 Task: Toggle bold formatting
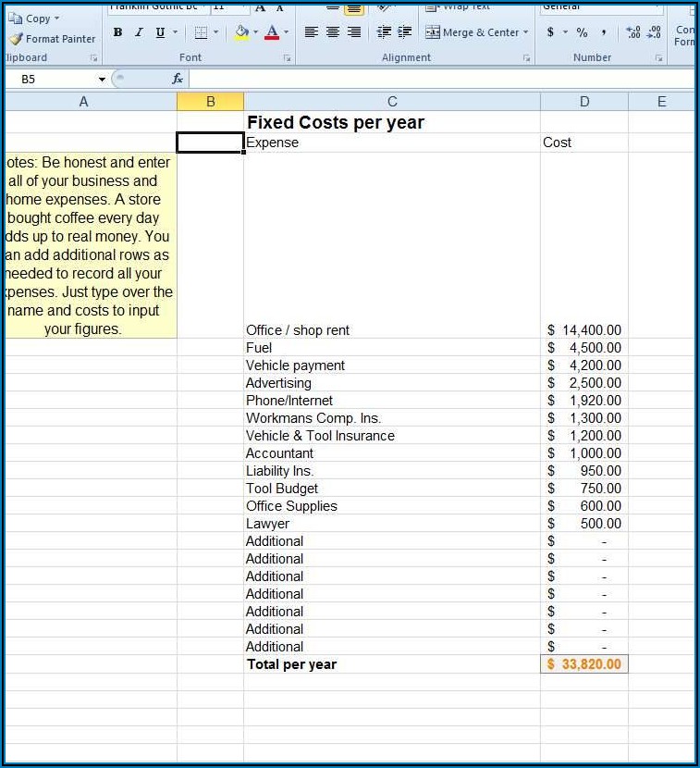click(117, 32)
